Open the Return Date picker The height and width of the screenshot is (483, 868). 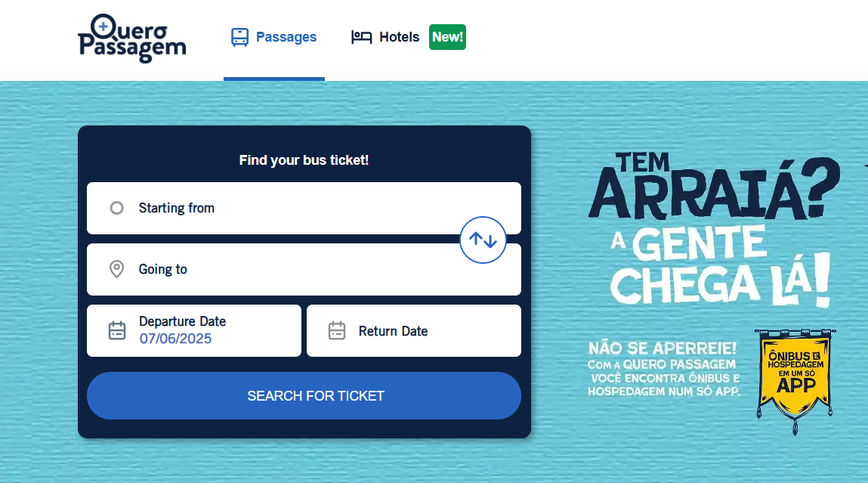point(414,330)
